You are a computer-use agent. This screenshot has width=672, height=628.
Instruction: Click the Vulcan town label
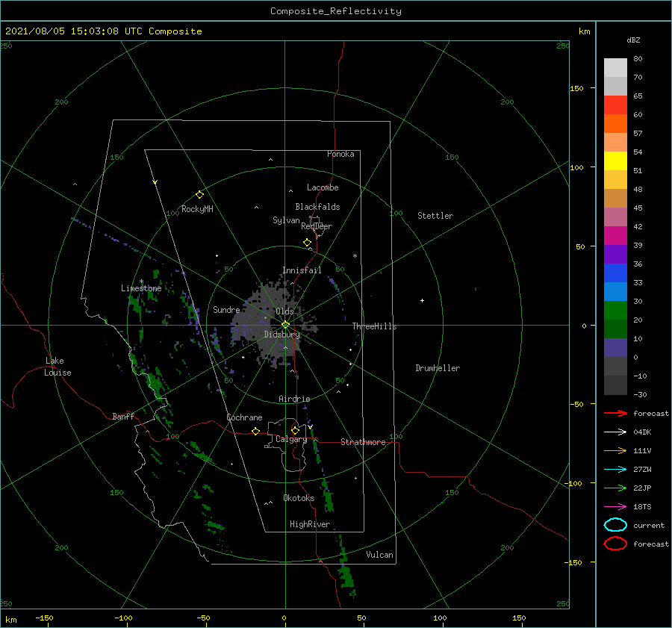click(380, 555)
